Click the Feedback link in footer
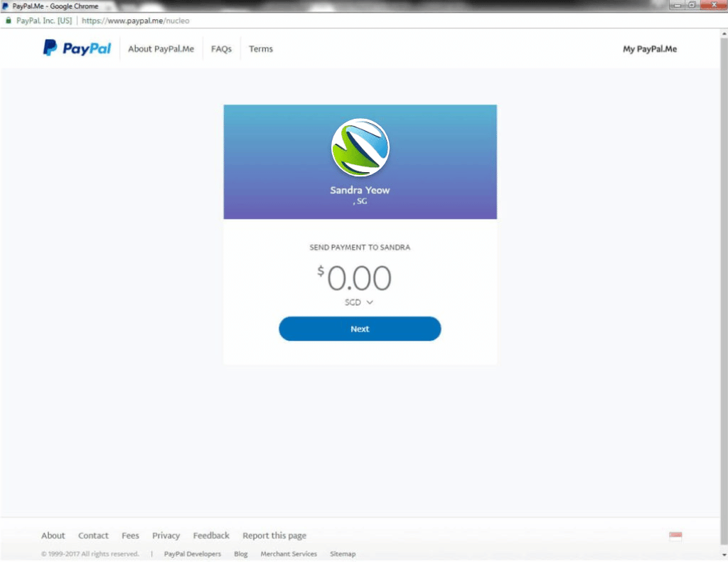The width and height of the screenshot is (728, 562). click(211, 536)
